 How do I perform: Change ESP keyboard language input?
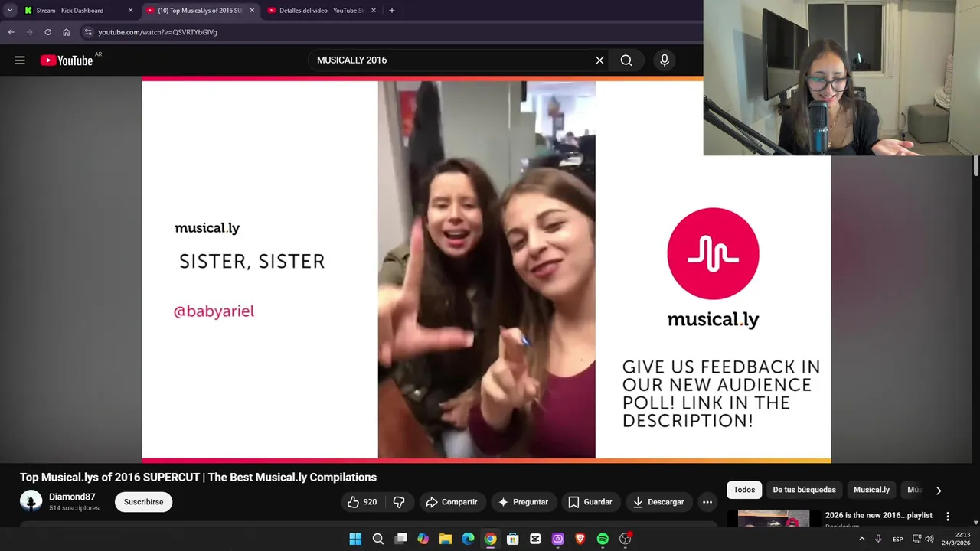click(897, 539)
